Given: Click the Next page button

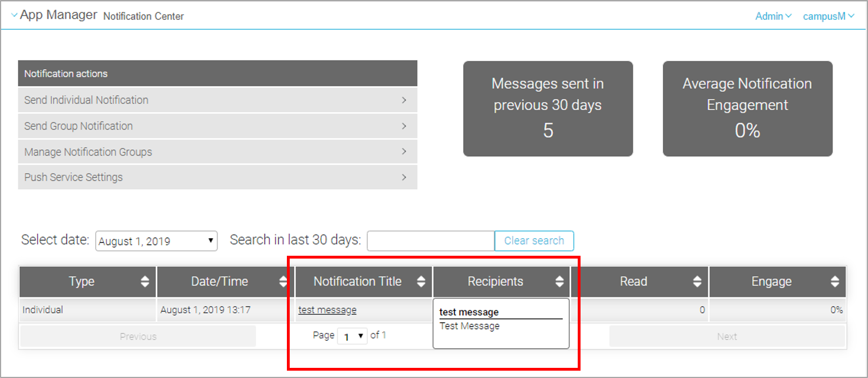Looking at the screenshot, I should pyautogui.click(x=727, y=336).
